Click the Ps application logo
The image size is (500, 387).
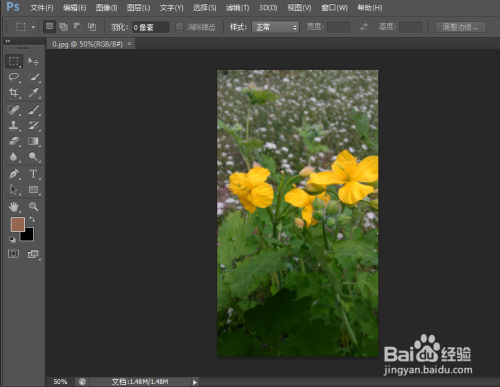tap(13, 7)
